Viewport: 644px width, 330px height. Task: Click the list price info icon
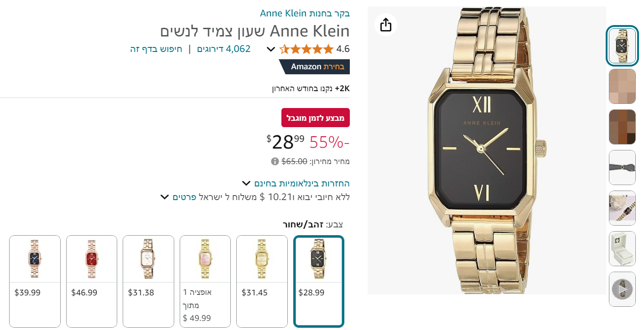[275, 161]
